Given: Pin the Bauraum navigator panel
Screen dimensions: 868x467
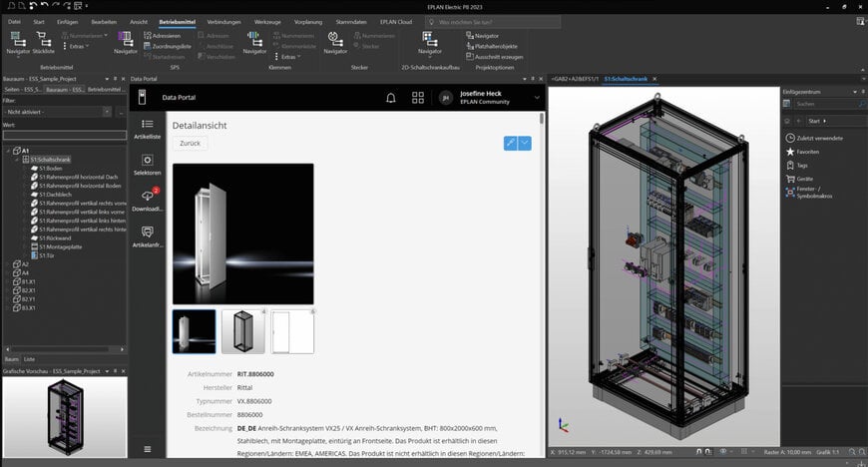Looking at the screenshot, I should point(115,79).
